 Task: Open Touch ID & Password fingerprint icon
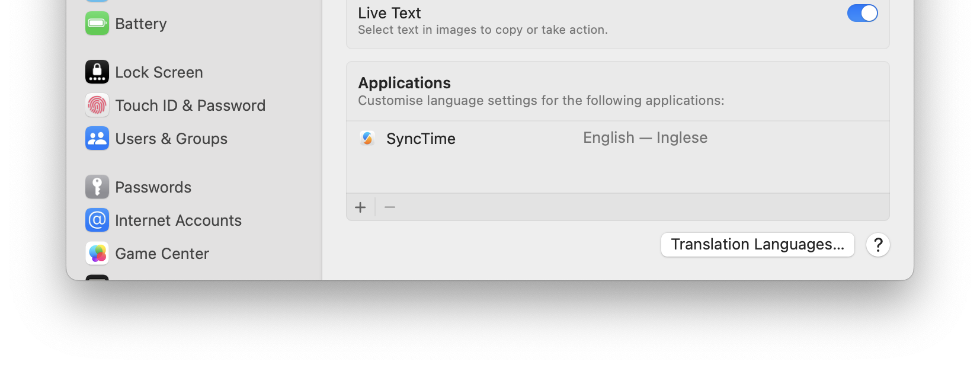coord(97,105)
